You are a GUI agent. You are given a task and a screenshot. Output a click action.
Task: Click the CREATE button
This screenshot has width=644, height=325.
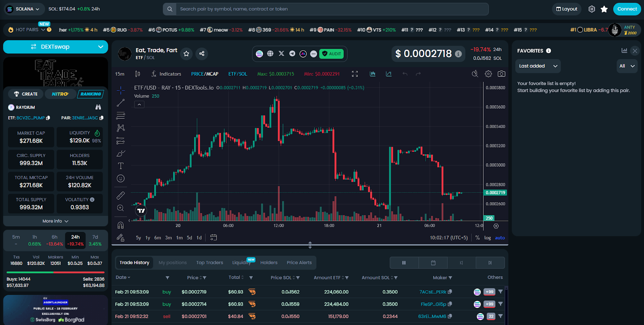point(26,94)
